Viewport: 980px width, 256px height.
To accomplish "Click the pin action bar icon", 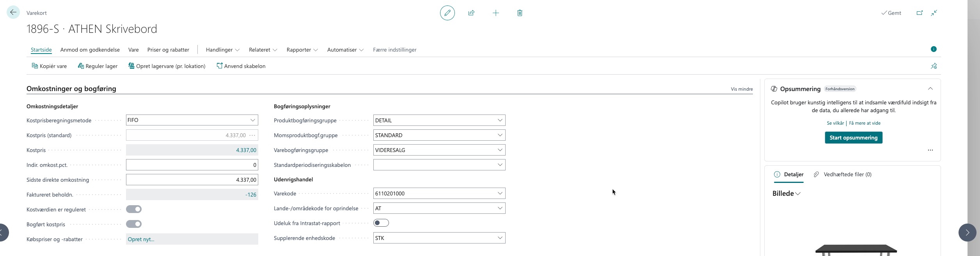I will (x=934, y=66).
